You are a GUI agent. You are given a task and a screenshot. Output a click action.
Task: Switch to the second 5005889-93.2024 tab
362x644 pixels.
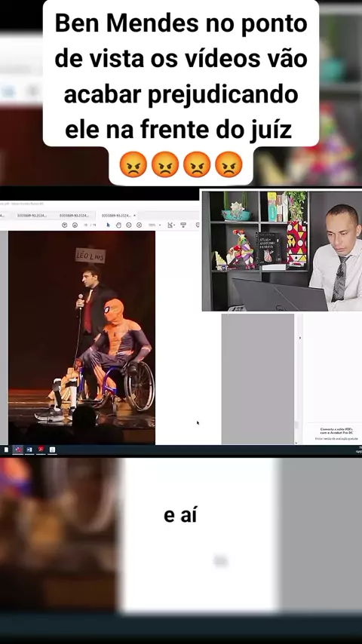(x=74, y=215)
